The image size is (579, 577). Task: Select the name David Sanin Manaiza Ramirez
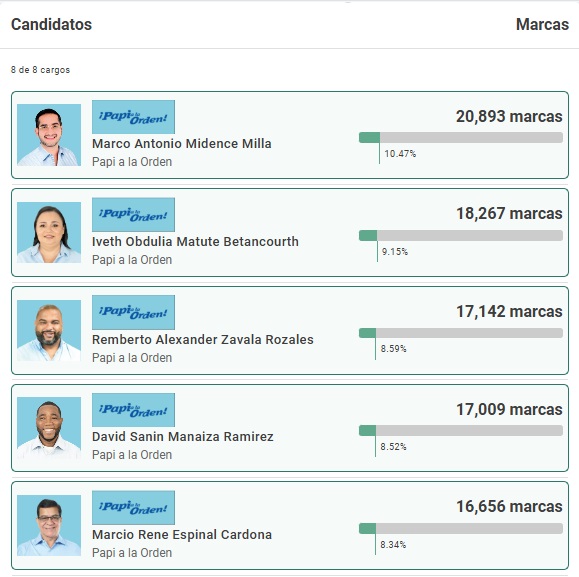point(183,437)
